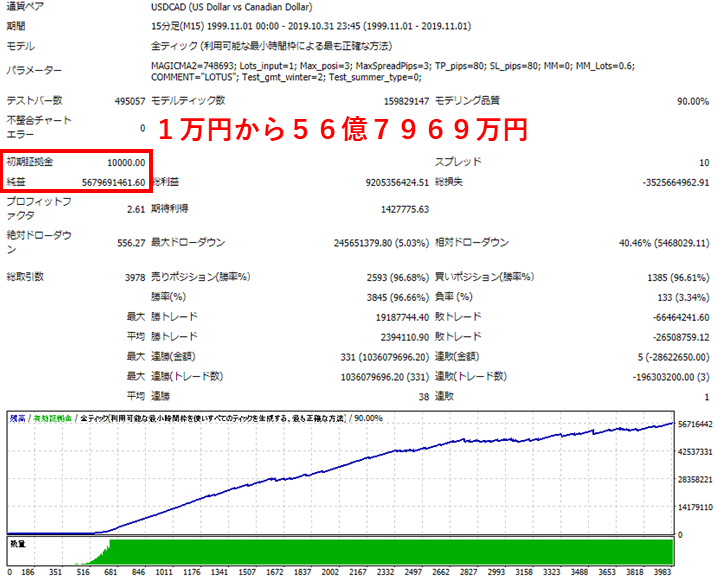Click the MAGICMA2=748693 parameter line

[x=393, y=66]
